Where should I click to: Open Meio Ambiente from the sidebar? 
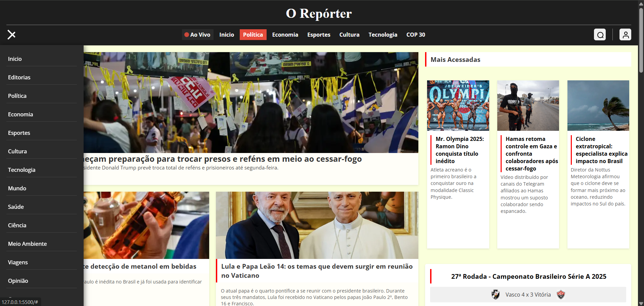(x=28, y=243)
